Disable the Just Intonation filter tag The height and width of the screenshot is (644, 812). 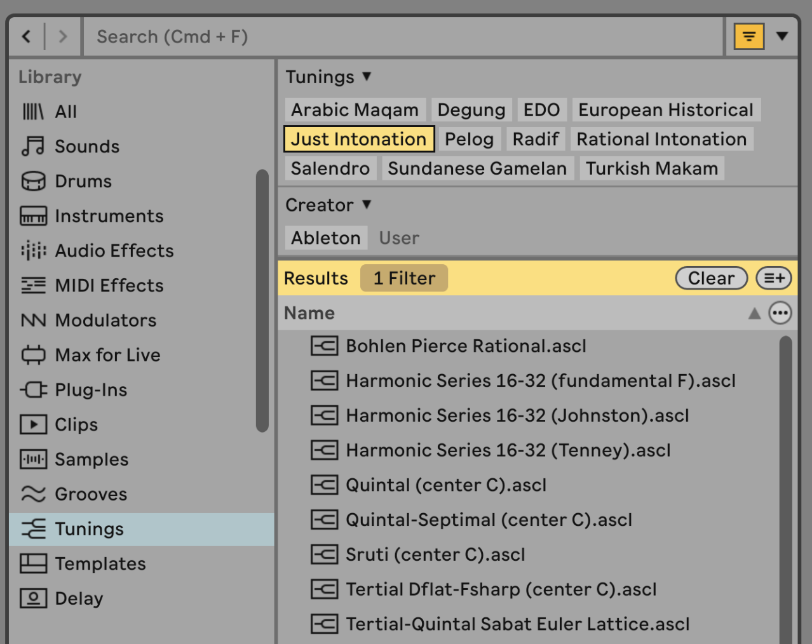[x=358, y=139]
